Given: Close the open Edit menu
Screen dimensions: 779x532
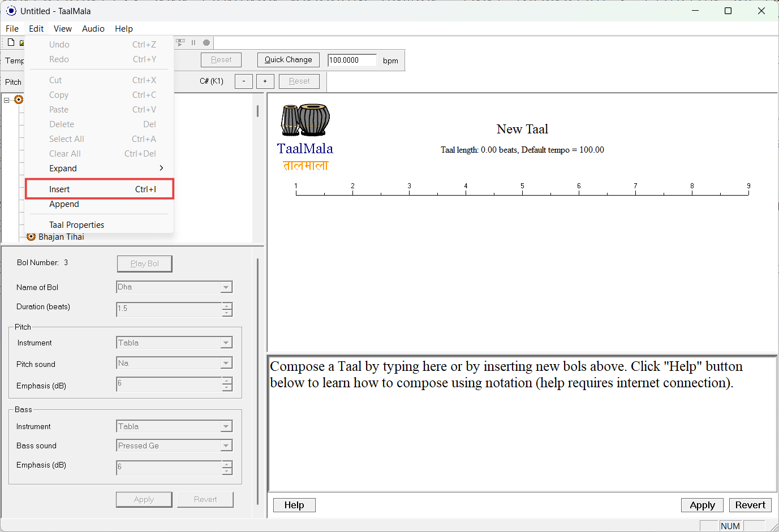Looking at the screenshot, I should 36,29.
